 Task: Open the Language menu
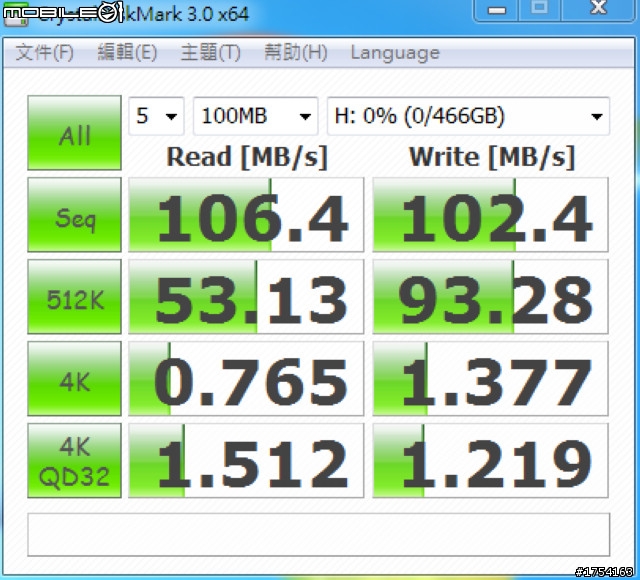395,53
